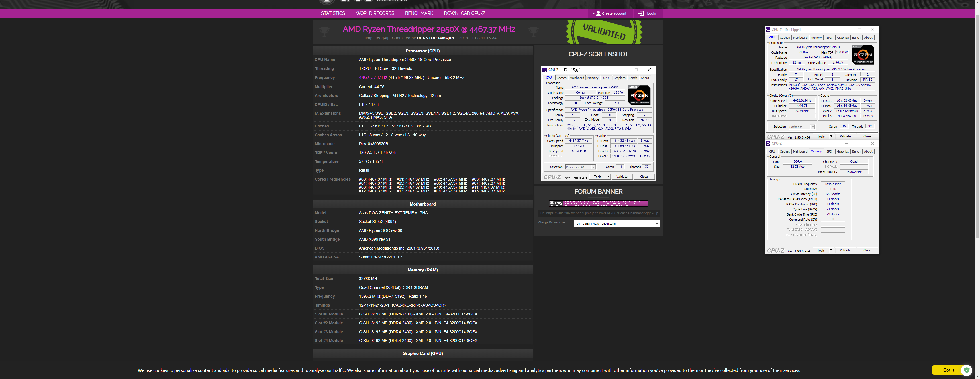
Task: Switch to Mainboard tab in the top CPU-Z window
Action: [x=800, y=38]
